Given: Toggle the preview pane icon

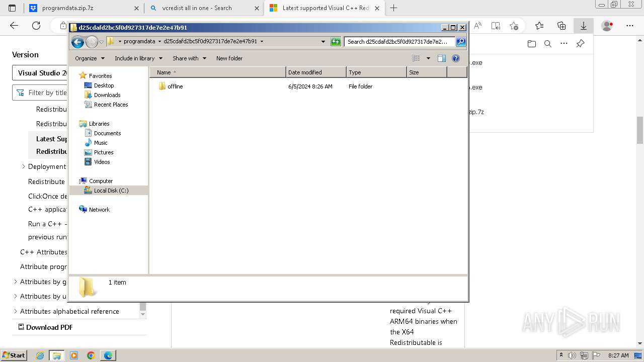Looking at the screenshot, I should pyautogui.click(x=442, y=58).
